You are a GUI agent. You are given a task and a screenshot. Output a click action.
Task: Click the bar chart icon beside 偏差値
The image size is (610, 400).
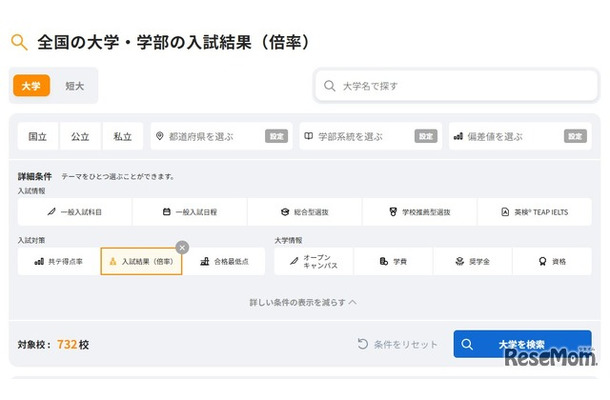pos(458,136)
